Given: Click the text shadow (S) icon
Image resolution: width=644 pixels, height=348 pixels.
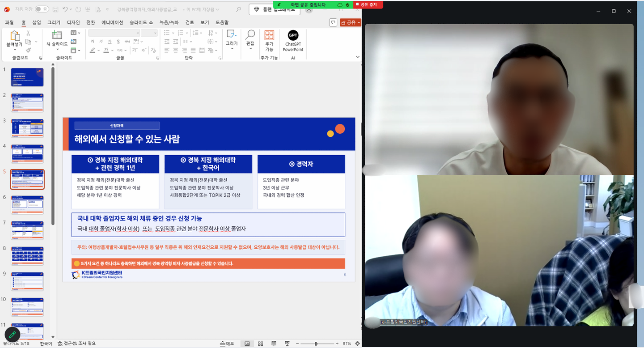Looking at the screenshot, I should (118, 42).
